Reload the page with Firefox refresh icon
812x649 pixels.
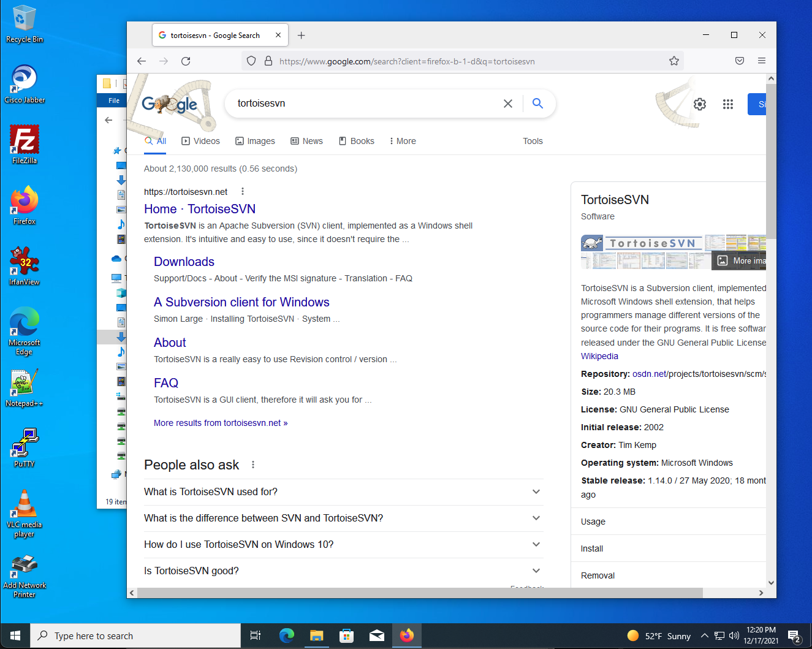pos(186,61)
